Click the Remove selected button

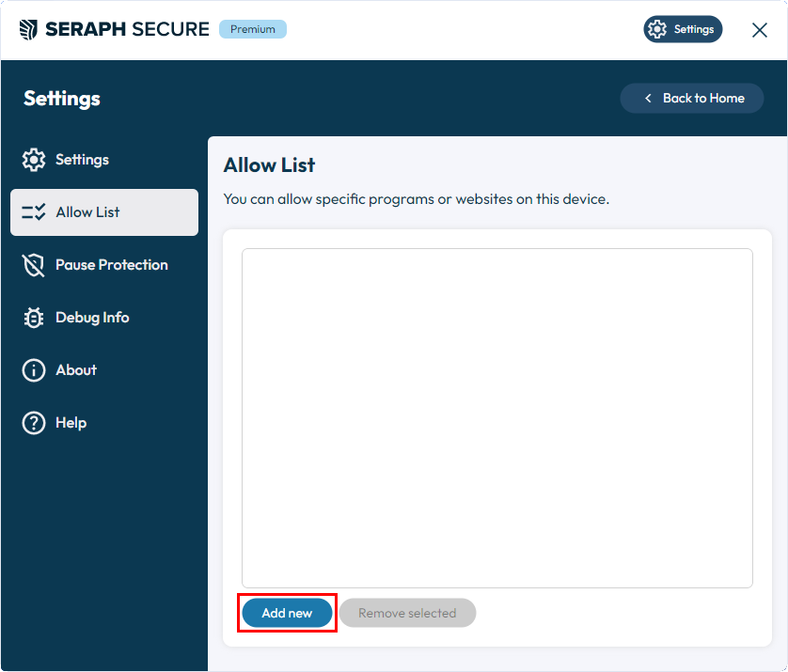tap(407, 613)
